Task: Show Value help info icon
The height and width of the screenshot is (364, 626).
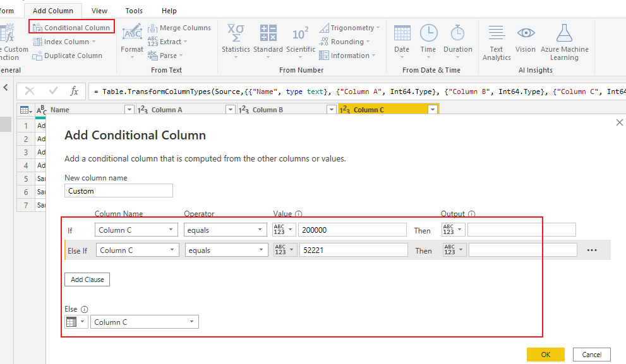Action: (299, 214)
